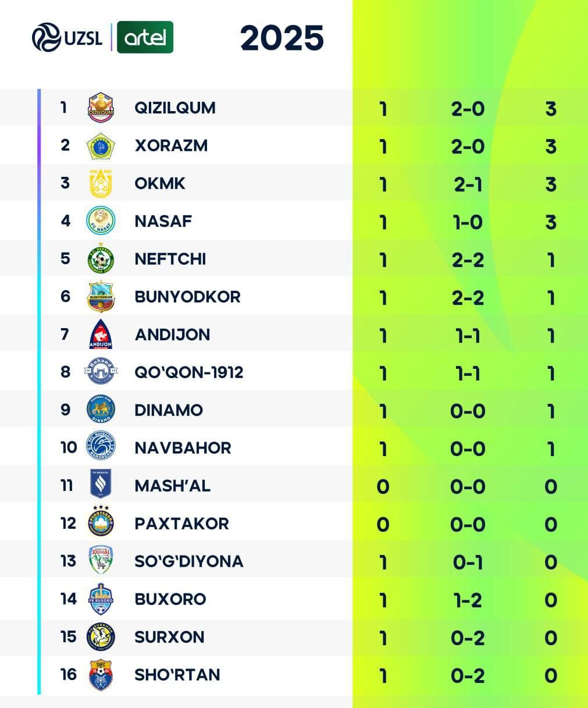Viewport: 588px width, 708px height.
Task: Select the OKMK yellow emblem
Action: (x=101, y=183)
